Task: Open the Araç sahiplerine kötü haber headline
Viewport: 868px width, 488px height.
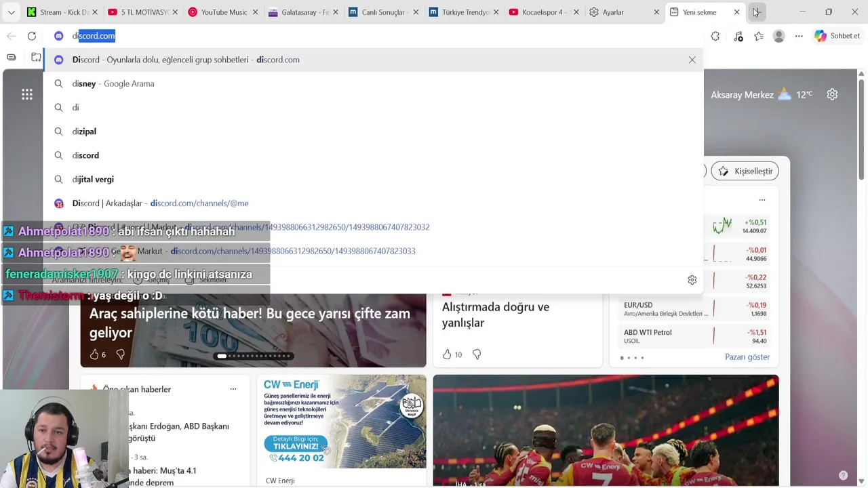Action: (250, 323)
